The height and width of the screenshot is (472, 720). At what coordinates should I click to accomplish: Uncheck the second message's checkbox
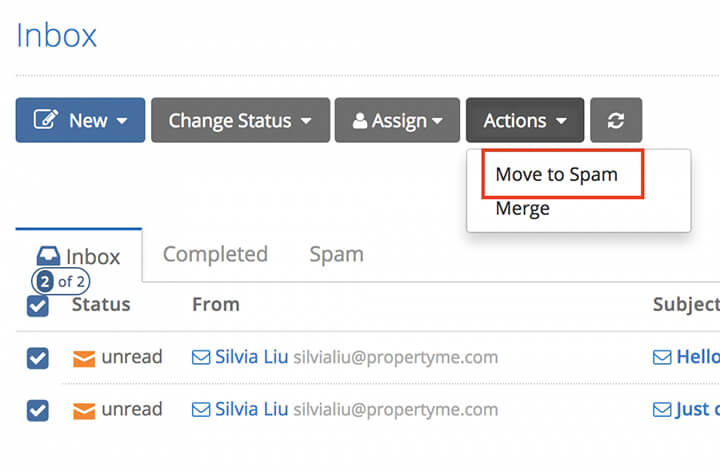(38, 410)
